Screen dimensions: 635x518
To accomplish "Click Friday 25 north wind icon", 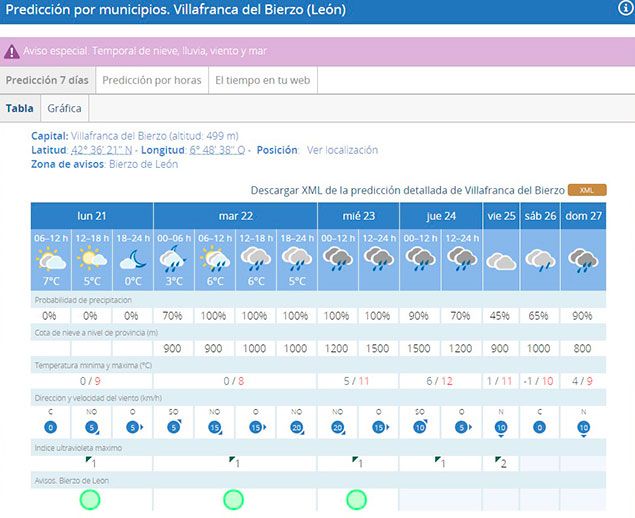I will coord(501,427).
